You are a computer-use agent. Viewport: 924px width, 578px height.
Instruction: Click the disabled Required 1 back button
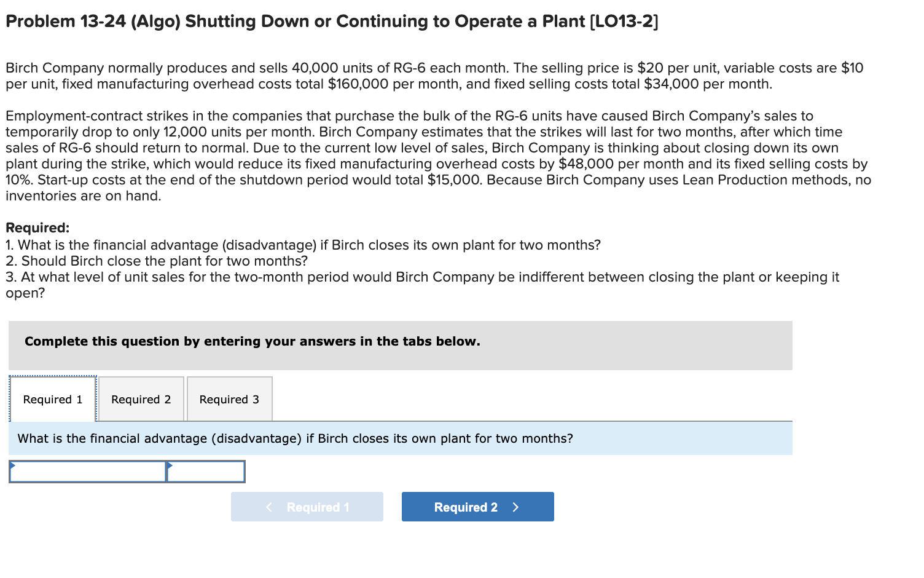pyautogui.click(x=307, y=507)
